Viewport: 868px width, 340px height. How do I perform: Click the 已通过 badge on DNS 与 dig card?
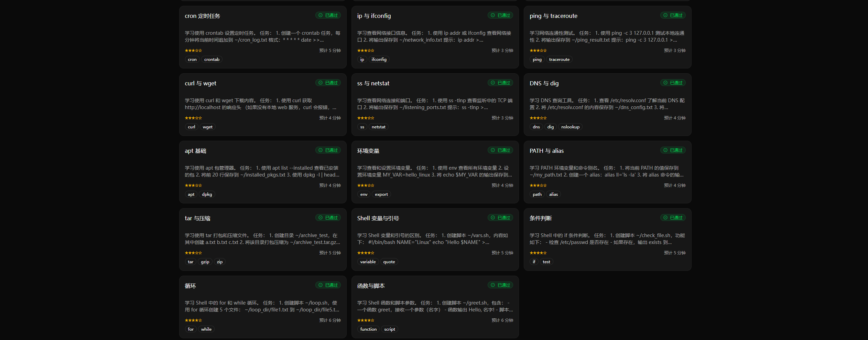[673, 83]
